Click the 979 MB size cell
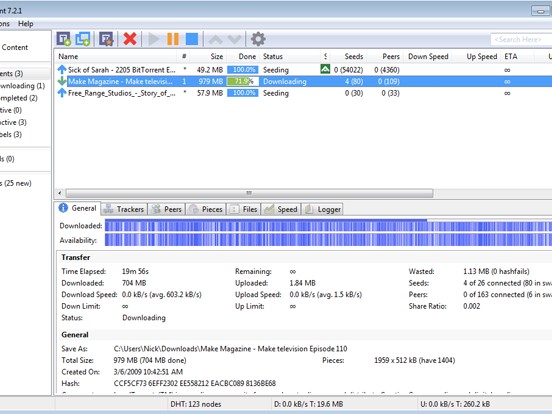The image size is (552, 414). pyautogui.click(x=211, y=81)
